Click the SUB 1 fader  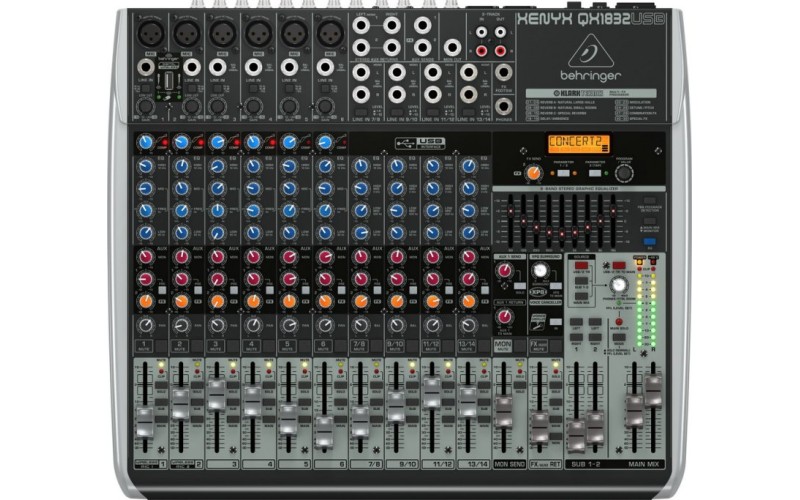pos(577,436)
